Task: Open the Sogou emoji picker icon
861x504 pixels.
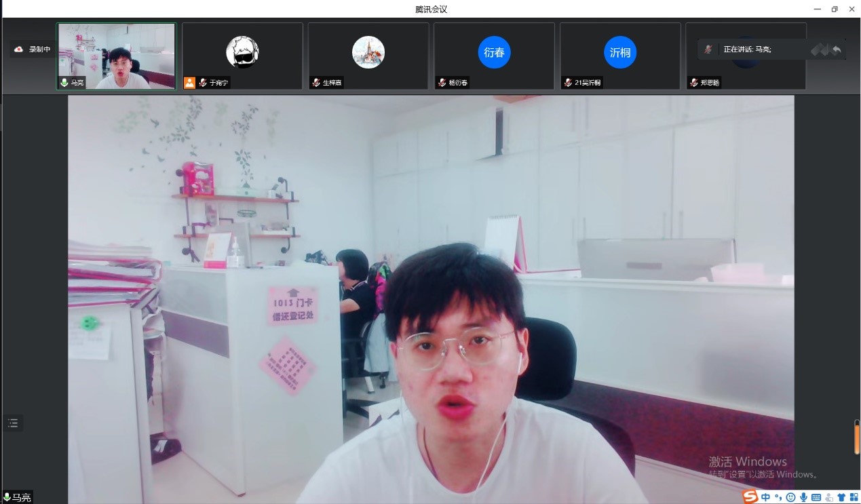Action: [x=790, y=497]
